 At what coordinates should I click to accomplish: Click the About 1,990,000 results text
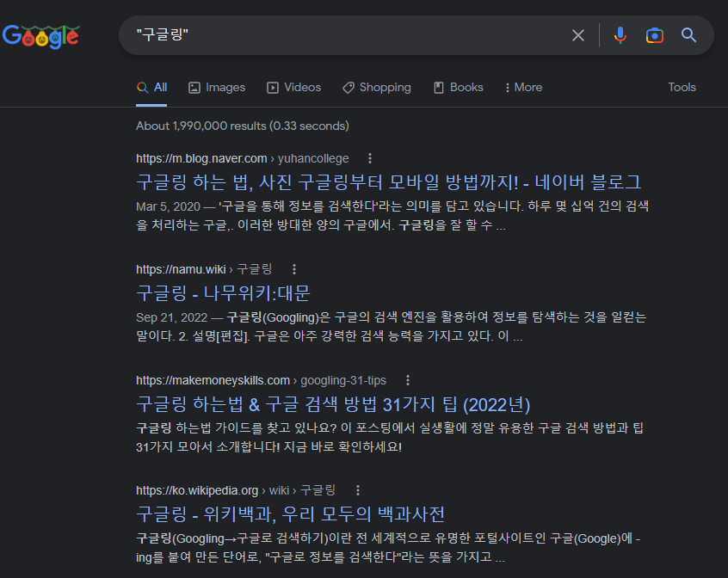(x=243, y=126)
